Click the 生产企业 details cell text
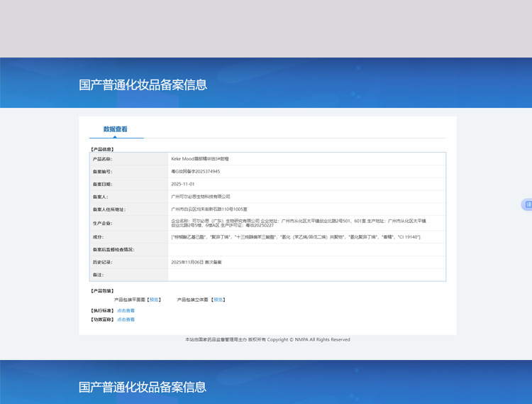 [299, 223]
